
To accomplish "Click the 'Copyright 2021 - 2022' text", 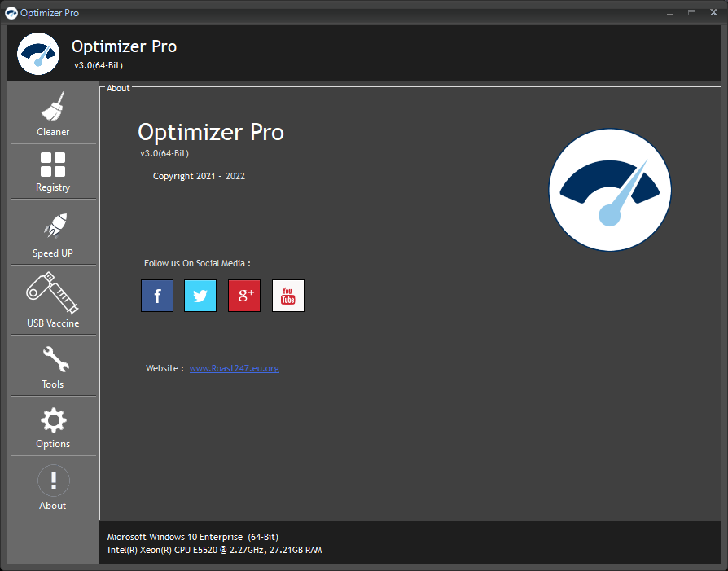I will point(199,176).
